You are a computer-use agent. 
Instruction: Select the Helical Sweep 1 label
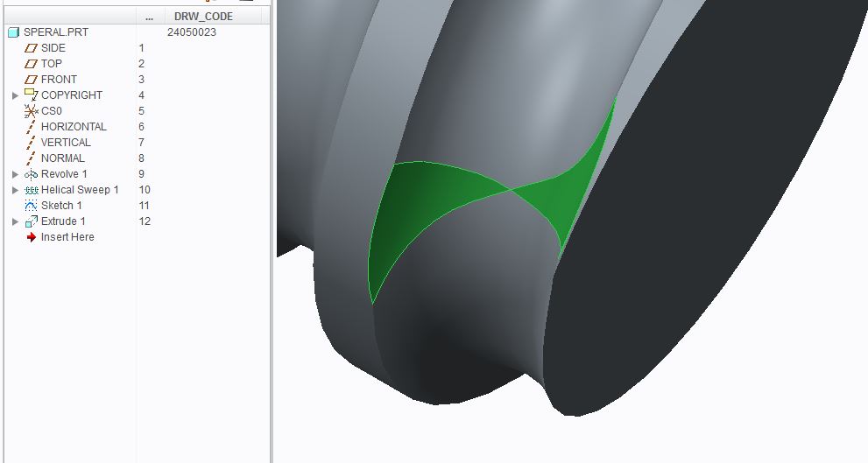[80, 190]
